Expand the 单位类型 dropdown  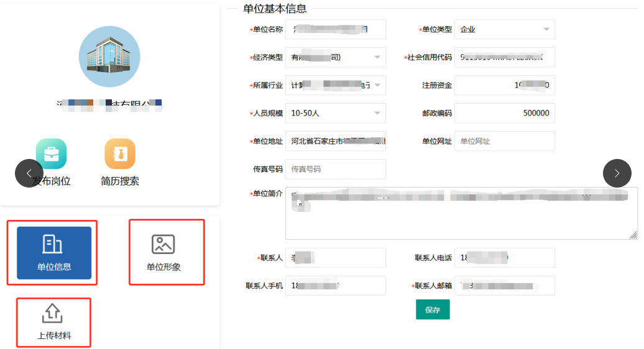tap(504, 29)
